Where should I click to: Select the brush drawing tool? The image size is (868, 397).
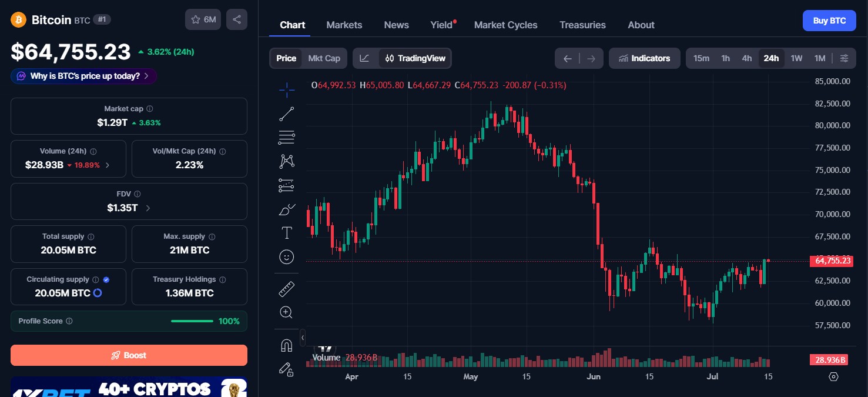(x=287, y=209)
